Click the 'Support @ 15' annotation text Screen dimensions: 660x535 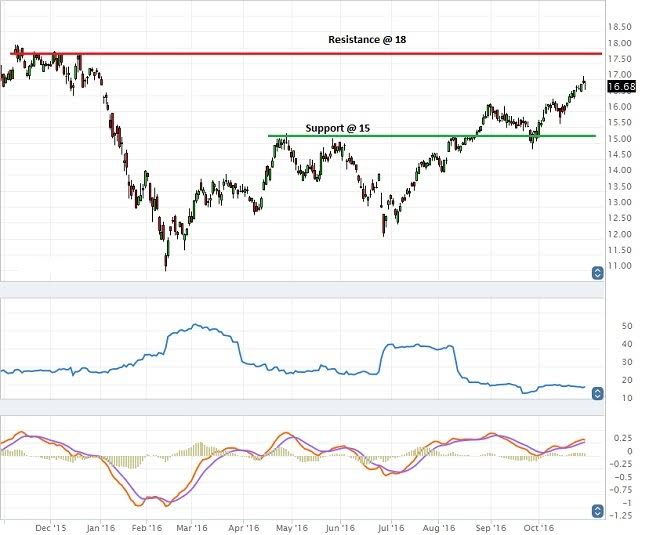[x=338, y=128]
